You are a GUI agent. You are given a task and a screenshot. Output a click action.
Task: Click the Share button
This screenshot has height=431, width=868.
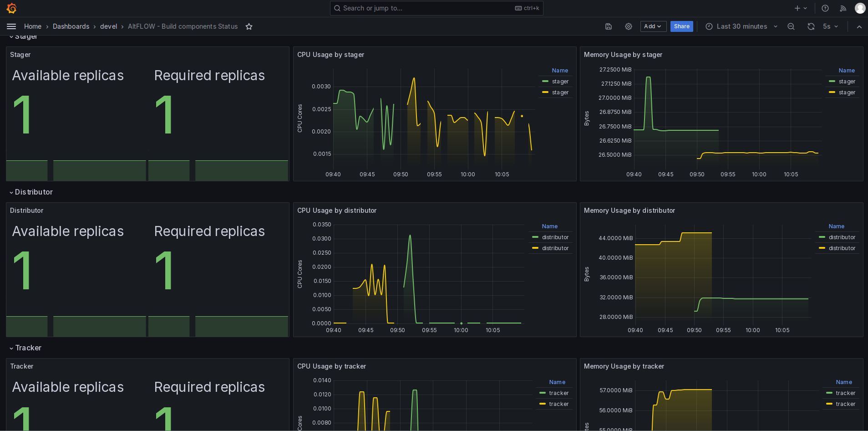(681, 26)
